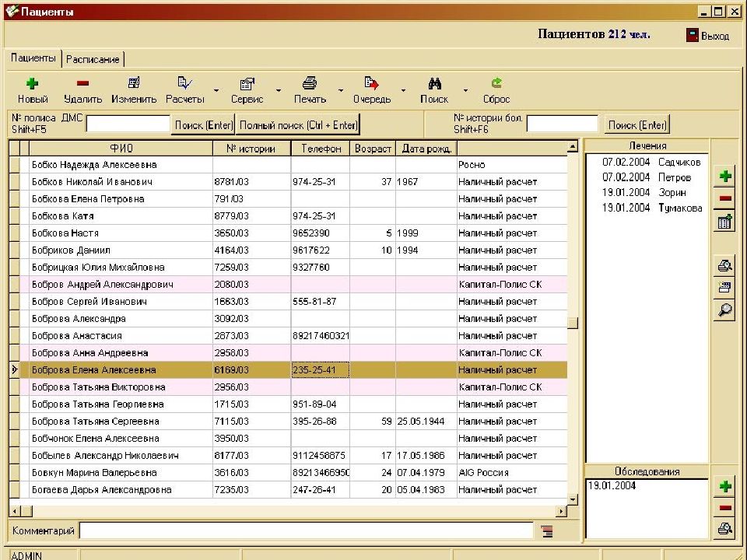The height and width of the screenshot is (560, 747).
Task: Click the phone cell 235-25-41
Action: (x=320, y=370)
